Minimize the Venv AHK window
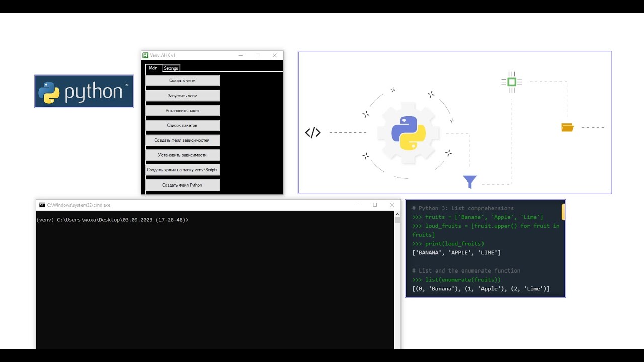 click(241, 55)
